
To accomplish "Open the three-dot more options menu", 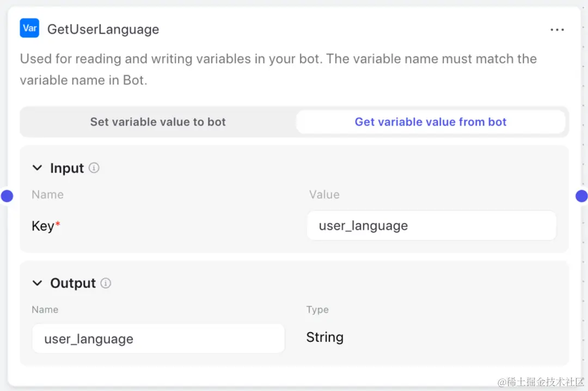I will (x=557, y=30).
